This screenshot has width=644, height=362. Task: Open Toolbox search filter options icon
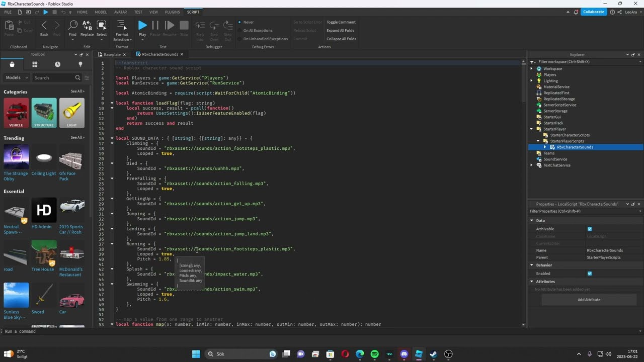point(87,78)
